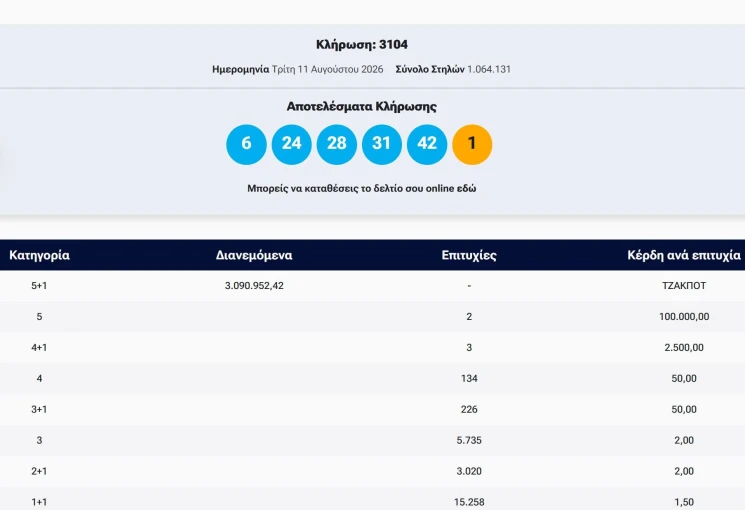Click the orange Joker ball number 1
This screenshot has width=745, height=510.
pyautogui.click(x=472, y=144)
